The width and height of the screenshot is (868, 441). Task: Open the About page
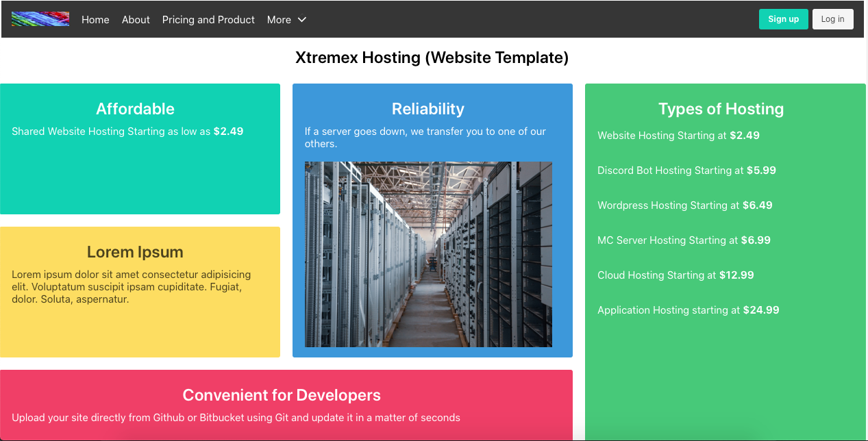pyautogui.click(x=136, y=20)
